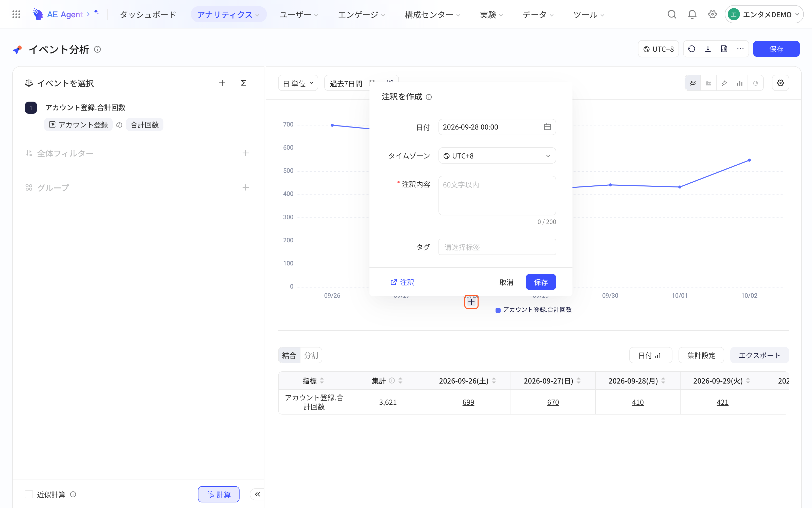The image size is (812, 508).
Task: Click the download icon in header
Action: [708, 49]
